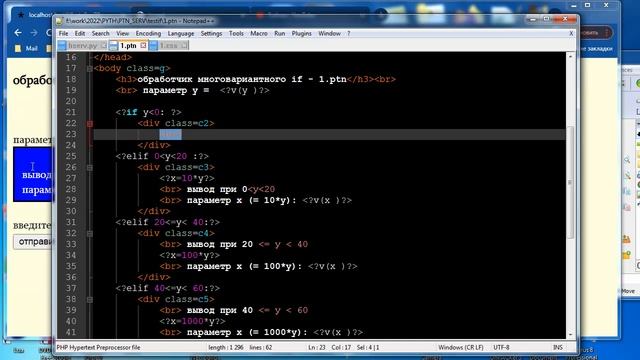The image size is (640, 360).
Task: Open the Settings menu
Action: point(211,33)
